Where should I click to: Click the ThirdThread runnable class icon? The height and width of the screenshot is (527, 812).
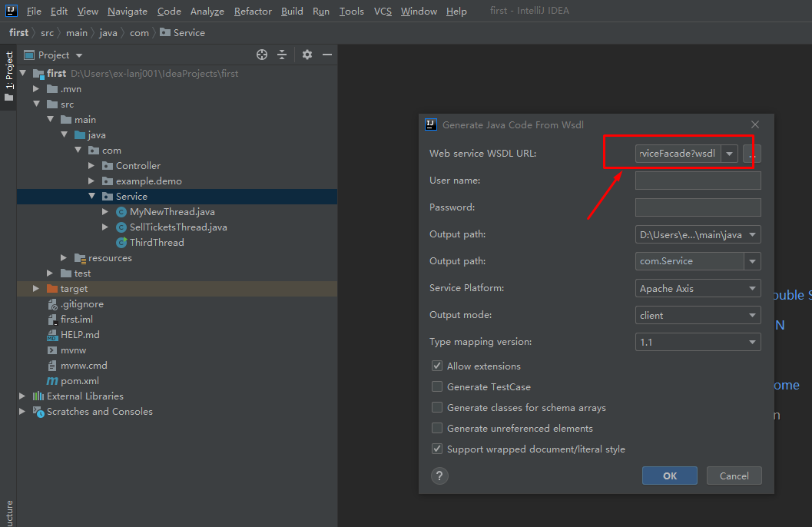pos(121,242)
